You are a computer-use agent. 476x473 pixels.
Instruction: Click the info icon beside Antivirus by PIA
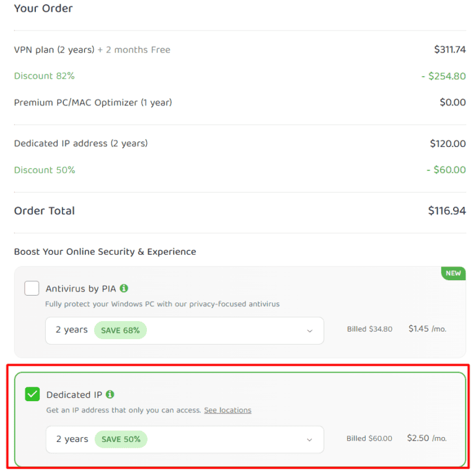(x=124, y=288)
